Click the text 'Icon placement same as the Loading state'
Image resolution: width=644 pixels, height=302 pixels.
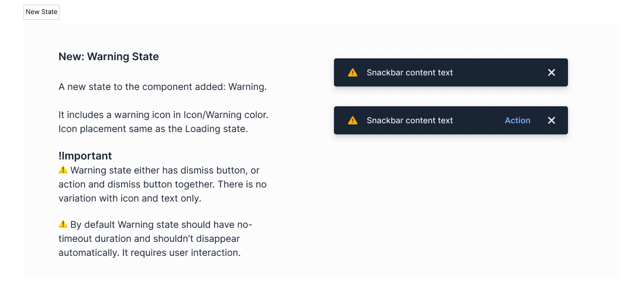(x=153, y=129)
